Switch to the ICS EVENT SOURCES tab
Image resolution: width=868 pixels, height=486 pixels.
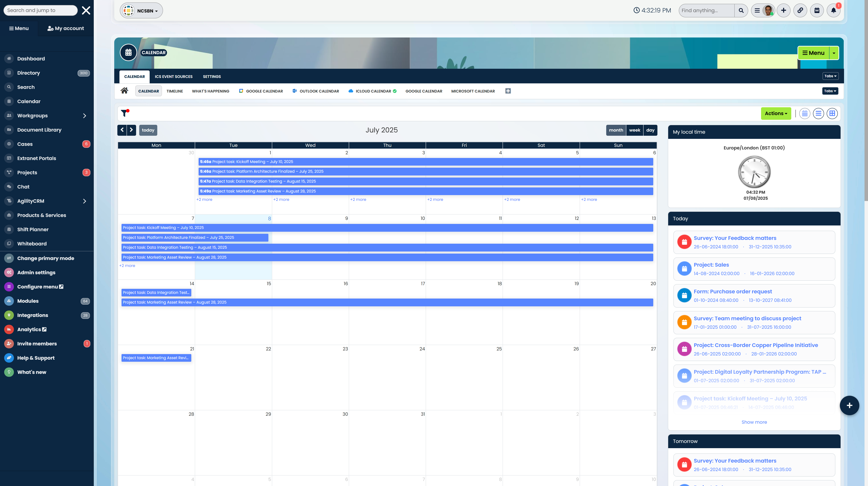click(174, 76)
